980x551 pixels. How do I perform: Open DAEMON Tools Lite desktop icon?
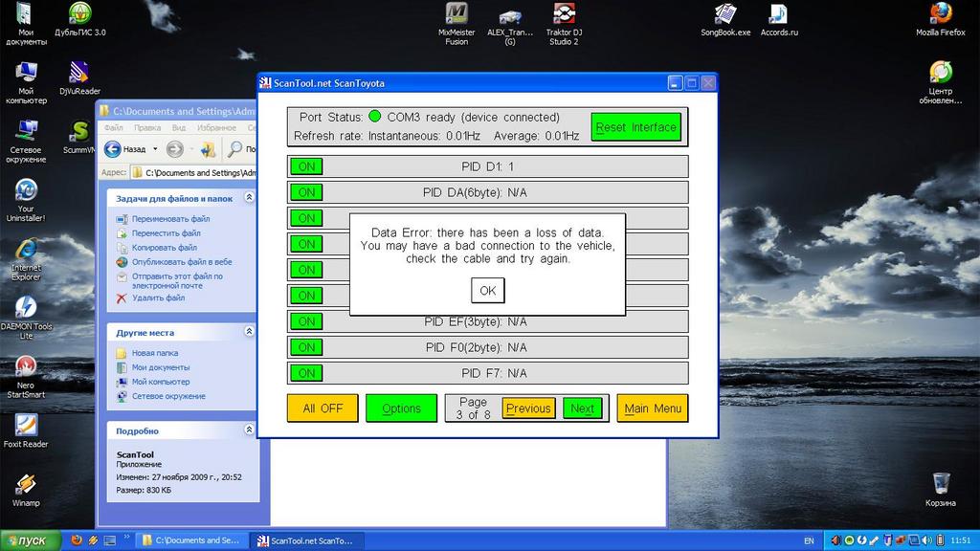pyautogui.click(x=26, y=318)
